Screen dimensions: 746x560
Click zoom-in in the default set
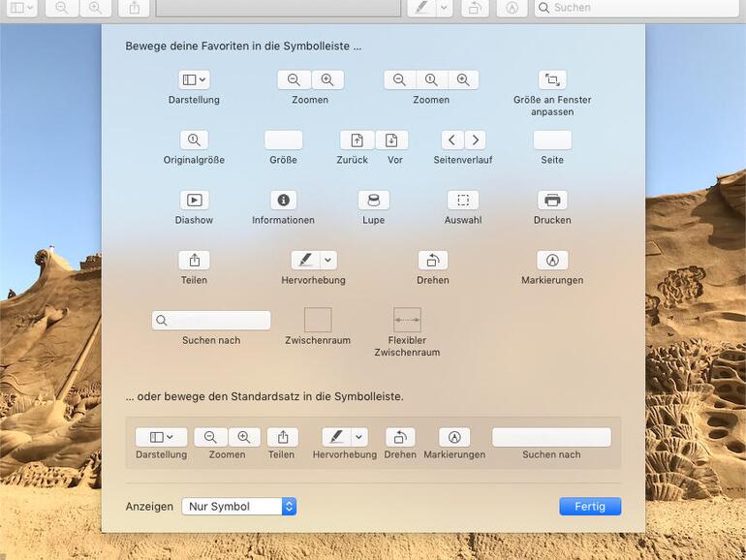(x=244, y=437)
